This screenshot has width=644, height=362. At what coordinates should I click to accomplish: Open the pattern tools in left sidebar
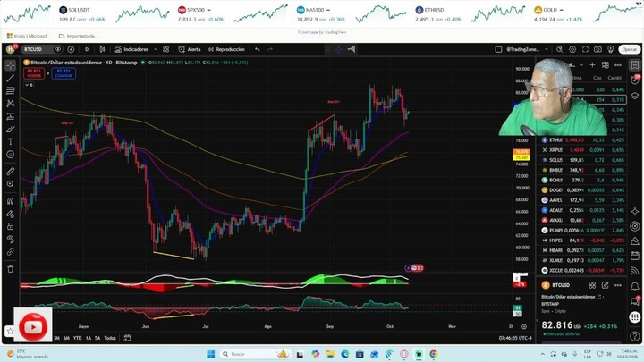(x=10, y=104)
